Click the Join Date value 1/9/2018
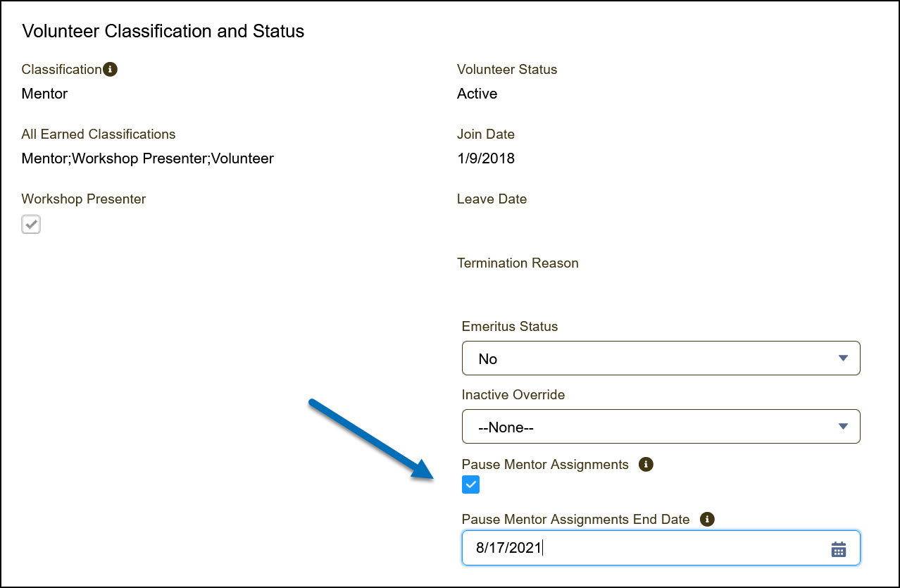This screenshot has width=900, height=588. (486, 158)
